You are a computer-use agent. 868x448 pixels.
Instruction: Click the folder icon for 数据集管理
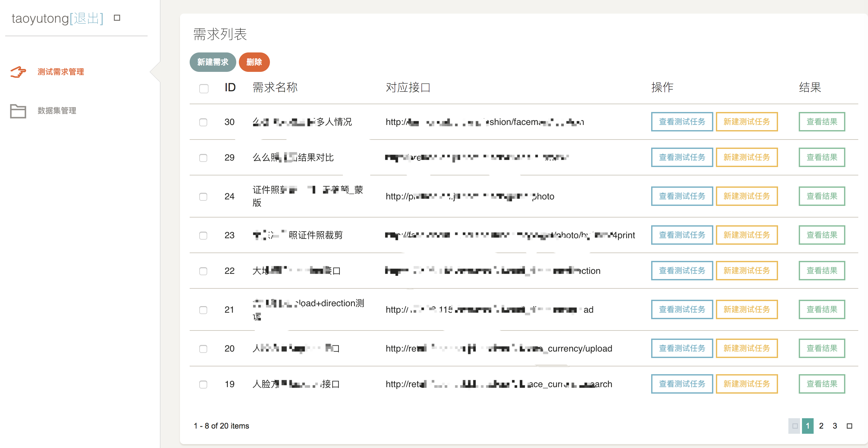pos(18,111)
